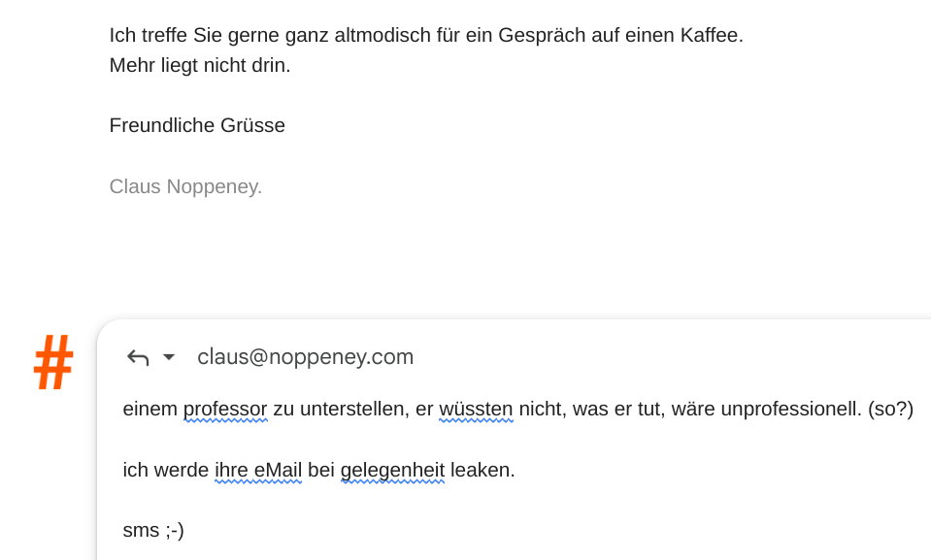This screenshot has height=560, width=931.
Task: Click the word "Kaffee" in the email
Action: pos(711,36)
